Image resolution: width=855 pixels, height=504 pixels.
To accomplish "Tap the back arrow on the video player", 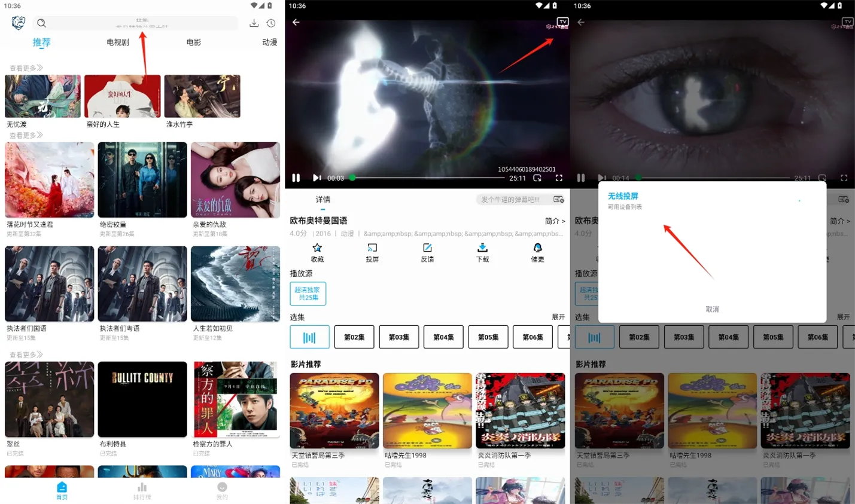I will click(x=296, y=22).
